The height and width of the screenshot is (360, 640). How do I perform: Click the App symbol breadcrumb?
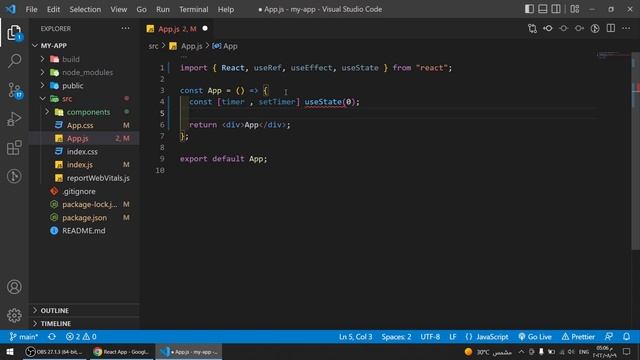pos(225,46)
